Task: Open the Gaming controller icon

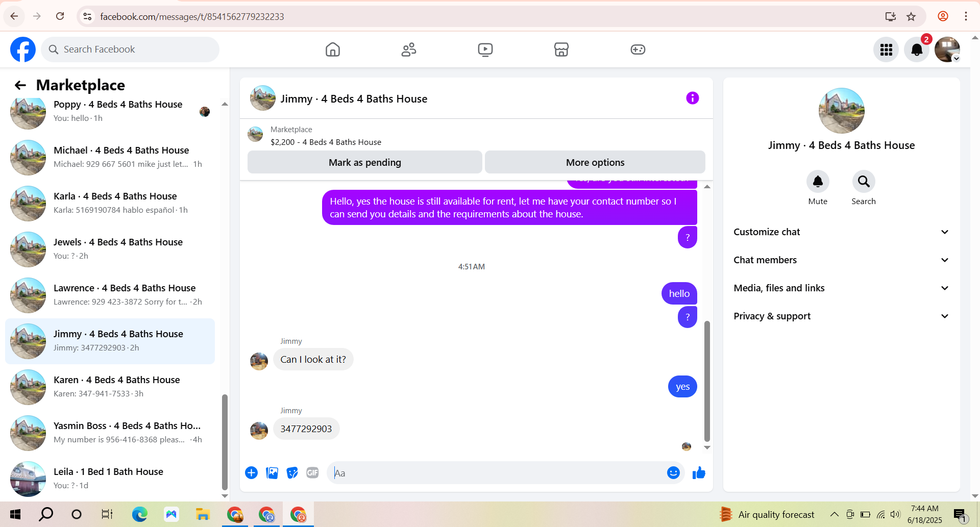Action: [638, 49]
